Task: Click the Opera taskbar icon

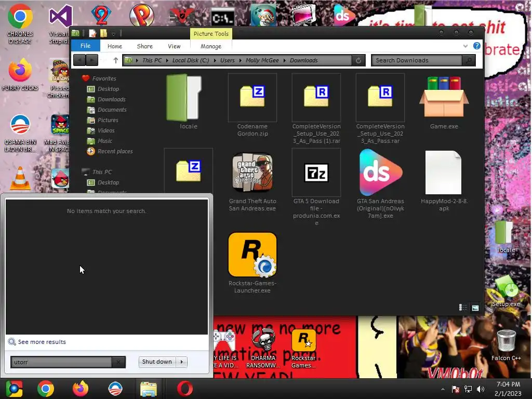Action: coord(184,389)
